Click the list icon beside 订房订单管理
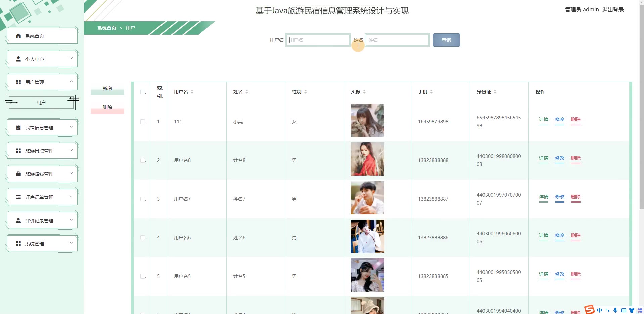Image resolution: width=644 pixels, height=314 pixels. tap(18, 197)
